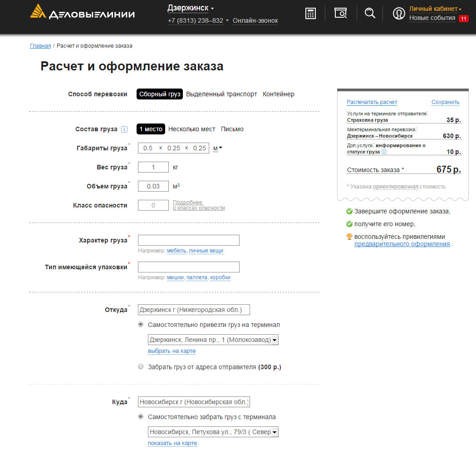Expand the Дзержинск city selector in header

(190, 8)
